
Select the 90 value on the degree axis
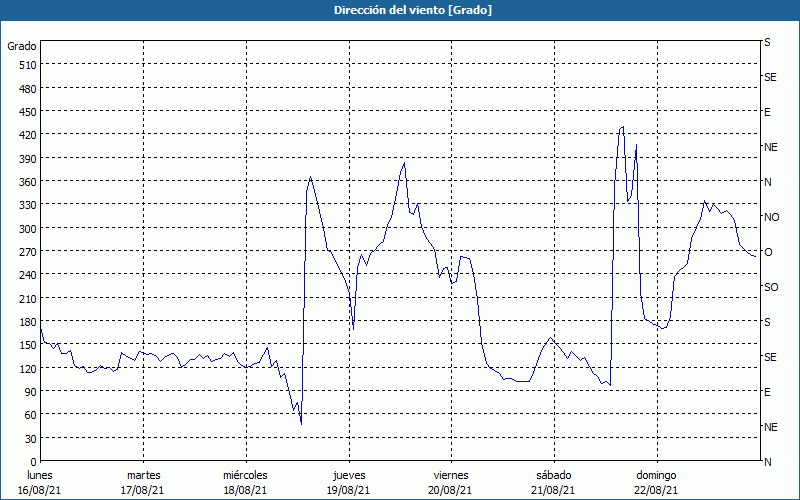[x=31, y=392]
